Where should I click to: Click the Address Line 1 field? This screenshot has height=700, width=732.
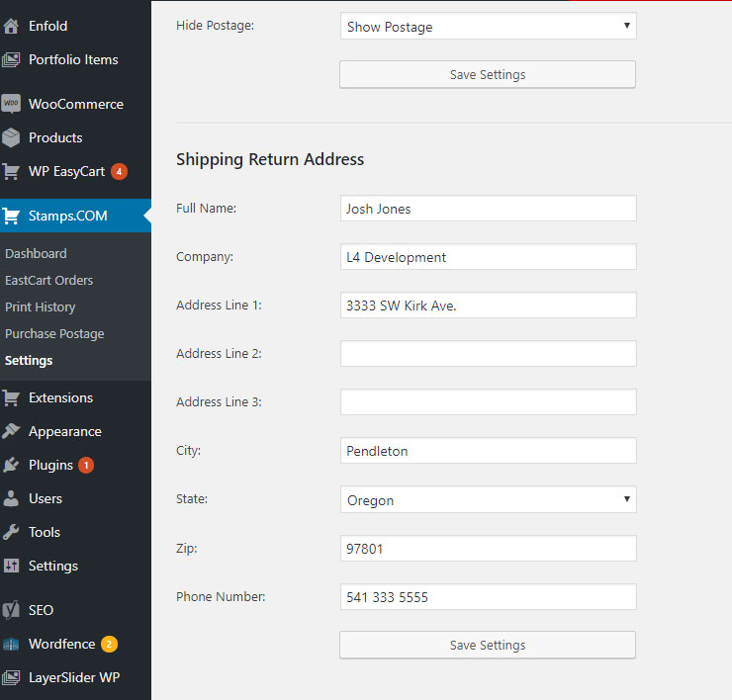pyautogui.click(x=488, y=306)
